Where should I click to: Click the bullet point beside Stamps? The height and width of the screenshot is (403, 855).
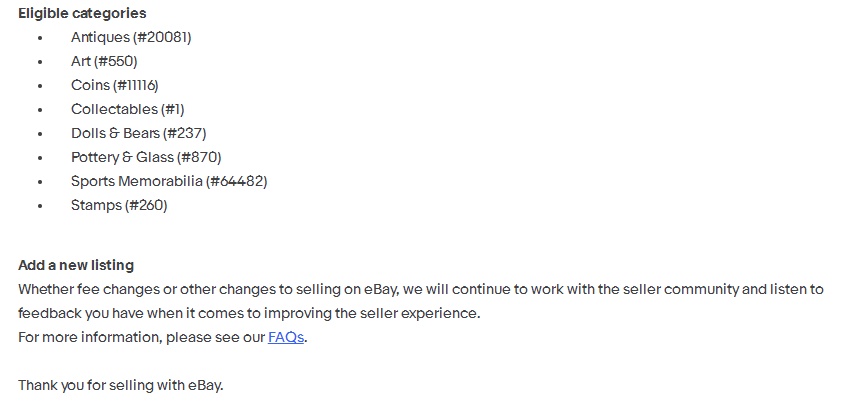(40, 206)
